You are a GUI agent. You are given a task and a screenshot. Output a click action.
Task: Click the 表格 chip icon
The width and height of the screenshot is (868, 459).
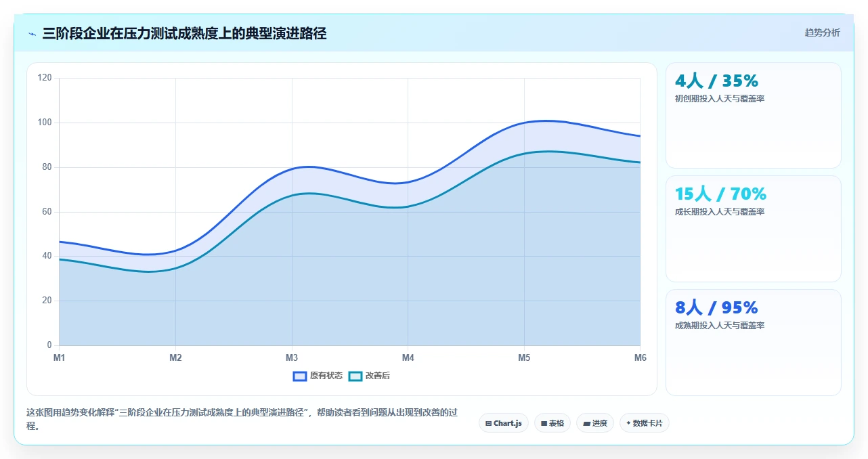pyautogui.click(x=544, y=423)
